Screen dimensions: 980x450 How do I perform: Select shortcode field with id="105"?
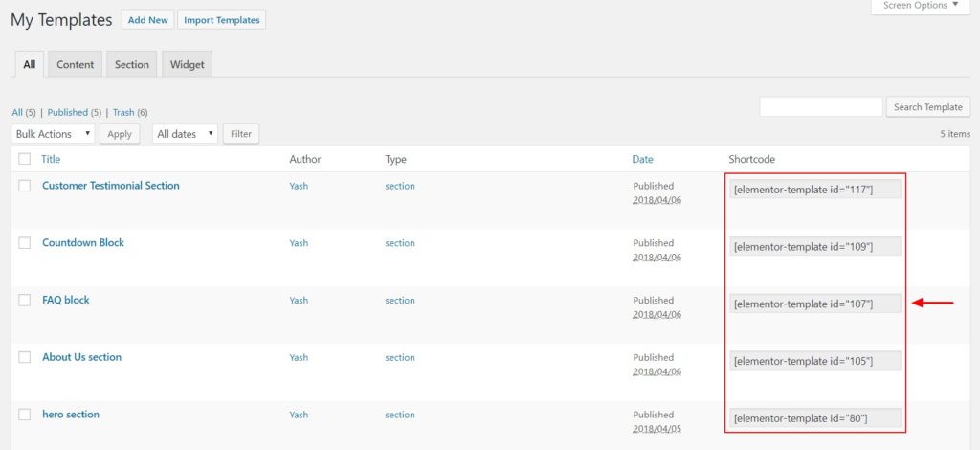tap(815, 361)
